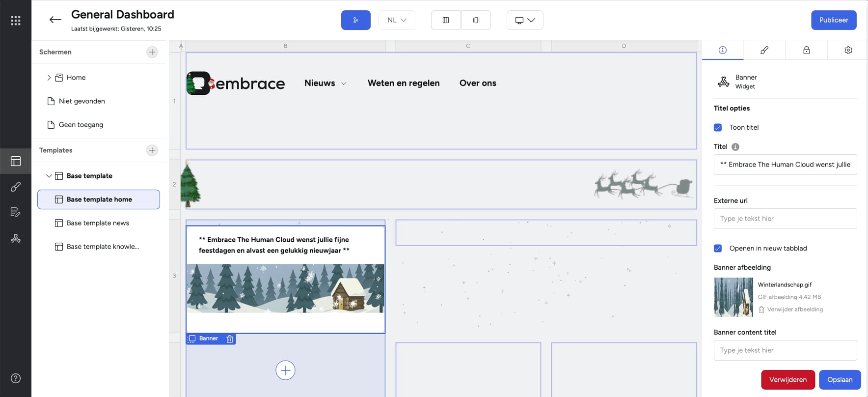Click column B header
Screen dimensions: 868x397
pyautogui.click(x=285, y=46)
